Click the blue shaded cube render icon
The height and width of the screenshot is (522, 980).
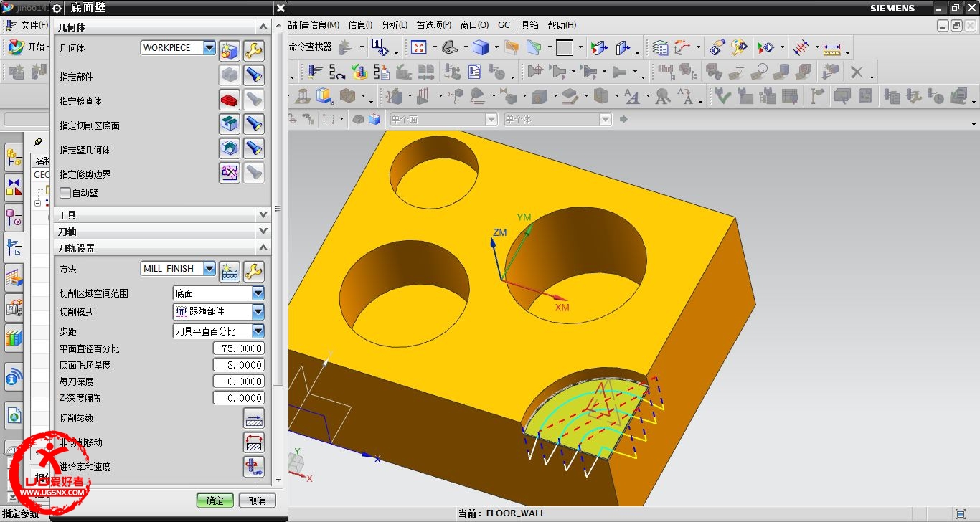[x=481, y=47]
